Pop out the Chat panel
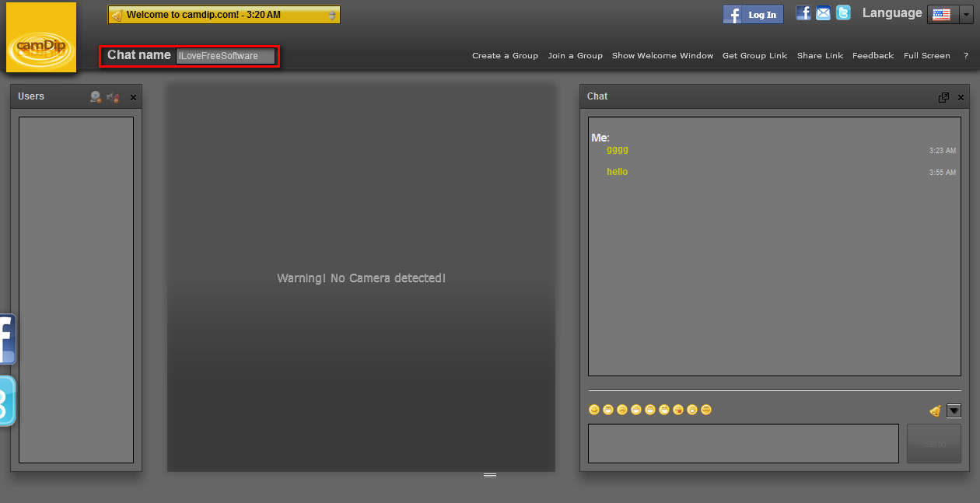 pos(943,97)
